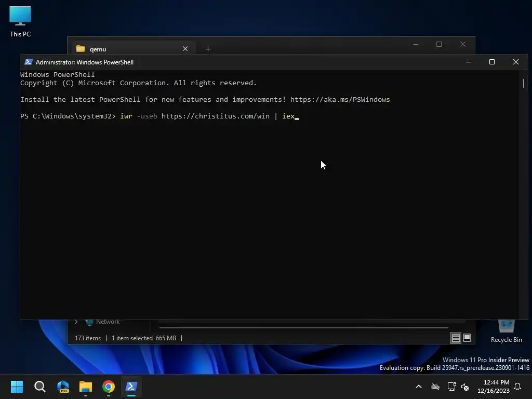Add a new File Explorer tab
Image resolution: width=532 pixels, height=399 pixels.
tap(208, 49)
